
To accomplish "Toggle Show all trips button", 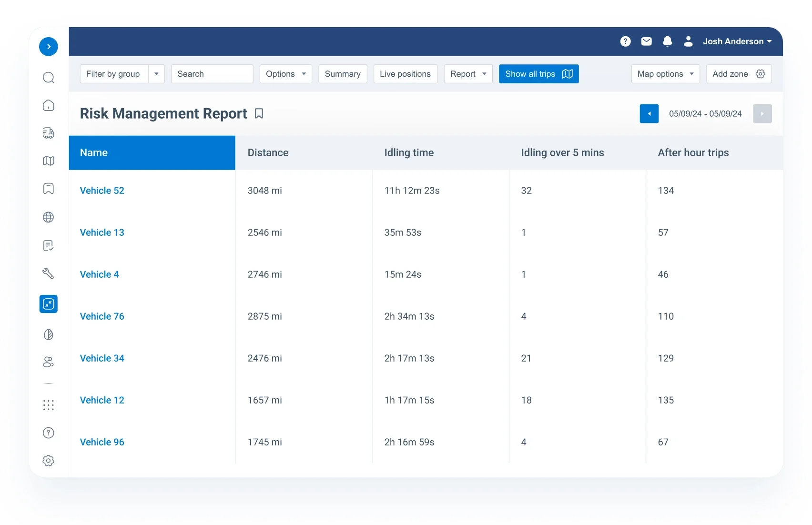I will [538, 74].
